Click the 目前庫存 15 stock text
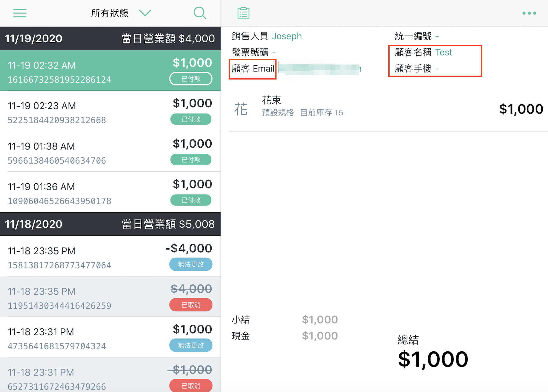 [322, 113]
